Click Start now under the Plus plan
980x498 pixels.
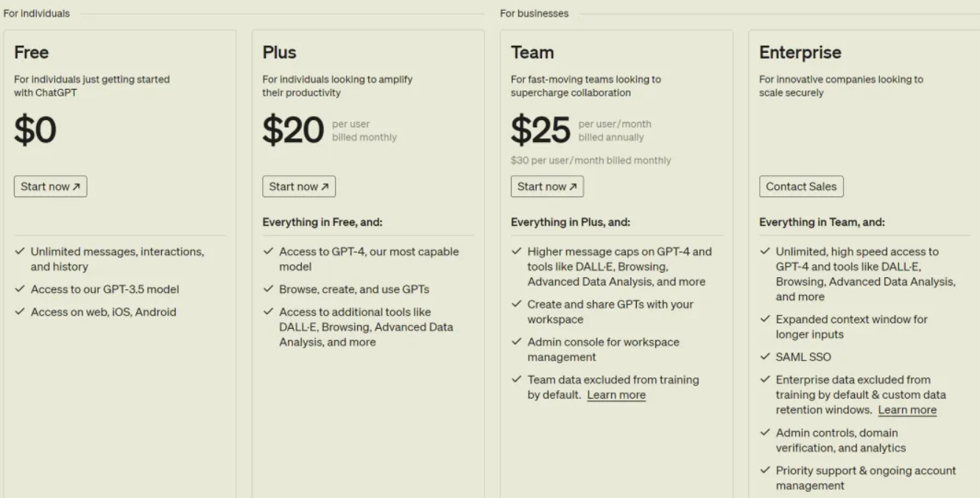(299, 186)
